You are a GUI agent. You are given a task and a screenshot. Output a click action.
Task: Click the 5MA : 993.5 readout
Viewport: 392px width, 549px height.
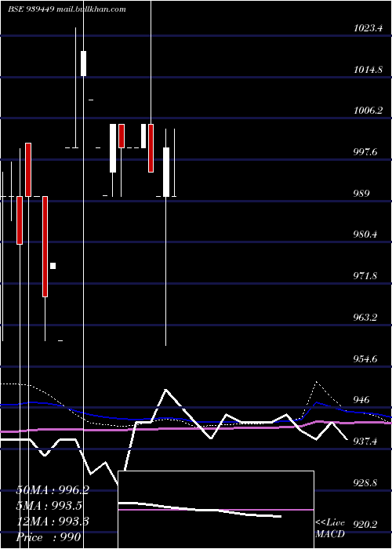point(49,506)
